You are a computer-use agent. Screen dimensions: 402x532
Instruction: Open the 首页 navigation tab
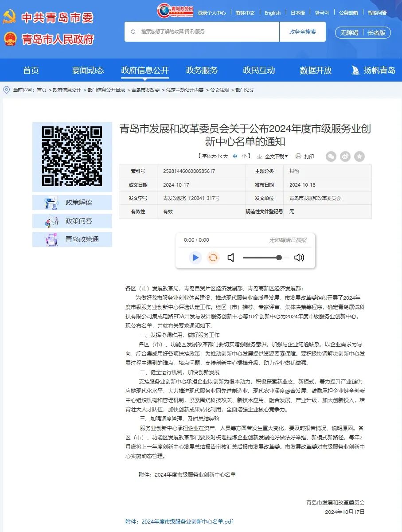click(31, 70)
